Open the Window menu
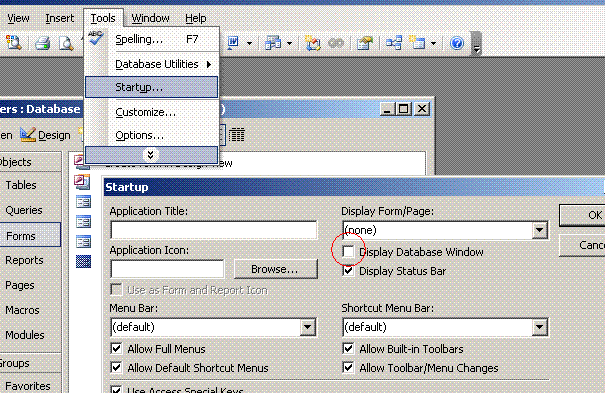 tap(150, 18)
